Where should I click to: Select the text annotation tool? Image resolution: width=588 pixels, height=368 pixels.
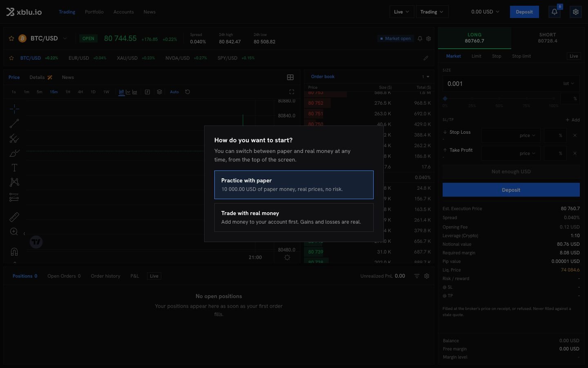(14, 168)
